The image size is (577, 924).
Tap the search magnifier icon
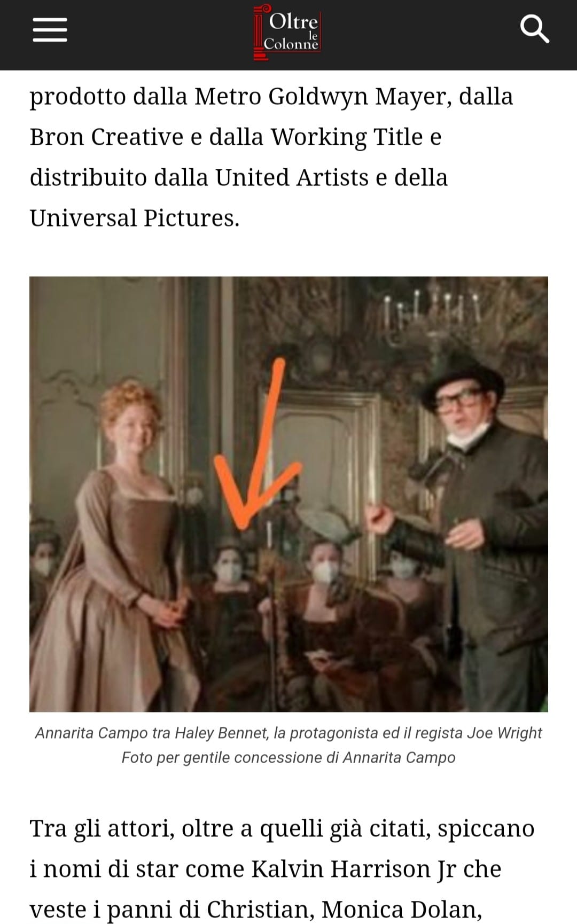535,29
